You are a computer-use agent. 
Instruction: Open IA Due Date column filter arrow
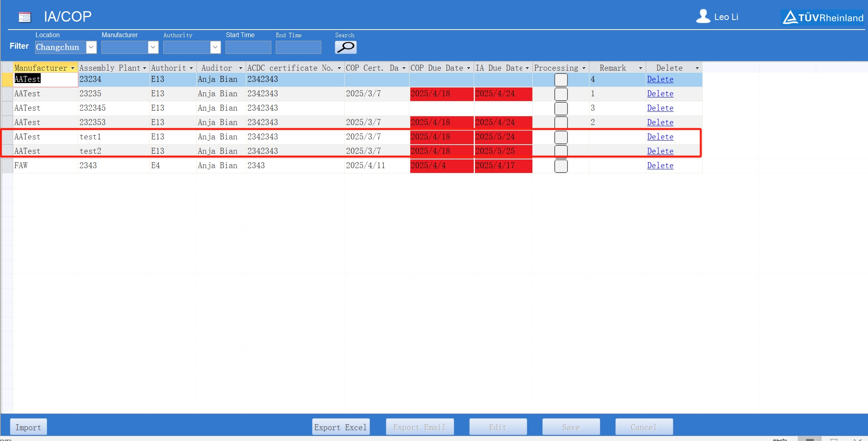pyautogui.click(x=527, y=68)
